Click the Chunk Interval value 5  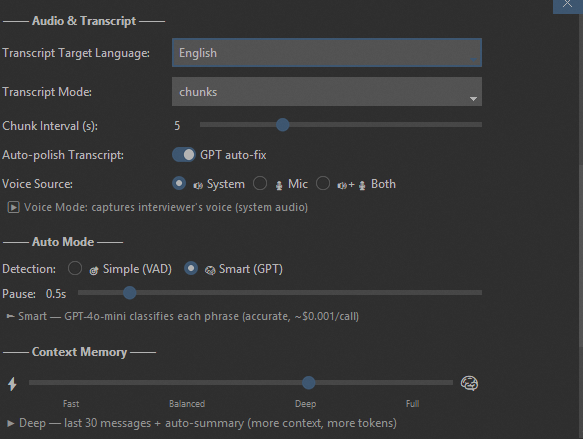coord(177,126)
